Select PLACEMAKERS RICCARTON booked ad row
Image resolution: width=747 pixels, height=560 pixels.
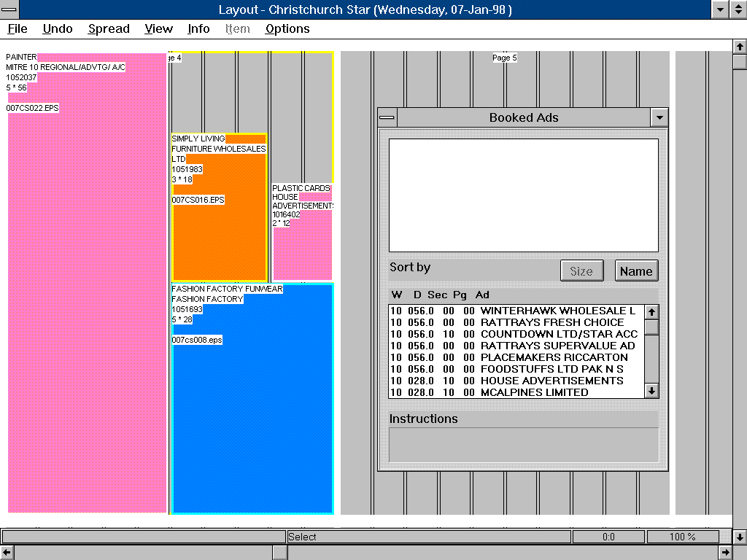point(516,357)
